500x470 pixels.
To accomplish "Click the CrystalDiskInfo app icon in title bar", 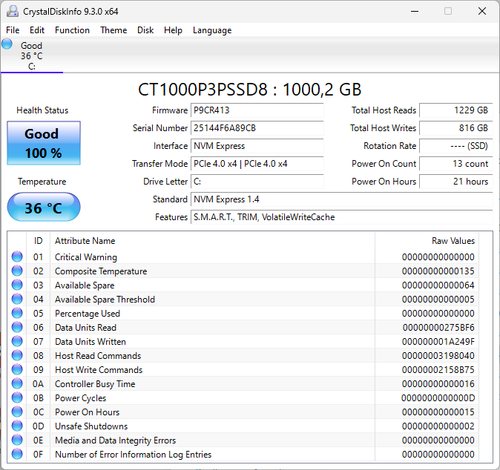I will click(12, 11).
